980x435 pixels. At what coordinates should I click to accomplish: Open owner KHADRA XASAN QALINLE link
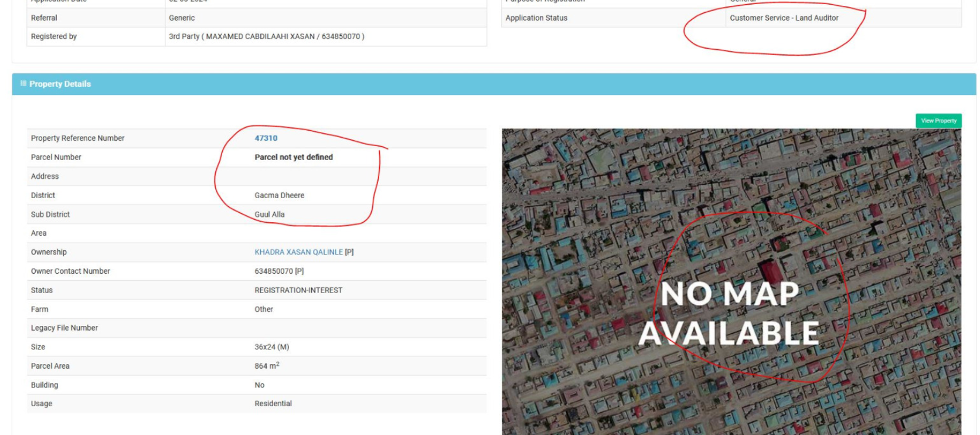(298, 252)
